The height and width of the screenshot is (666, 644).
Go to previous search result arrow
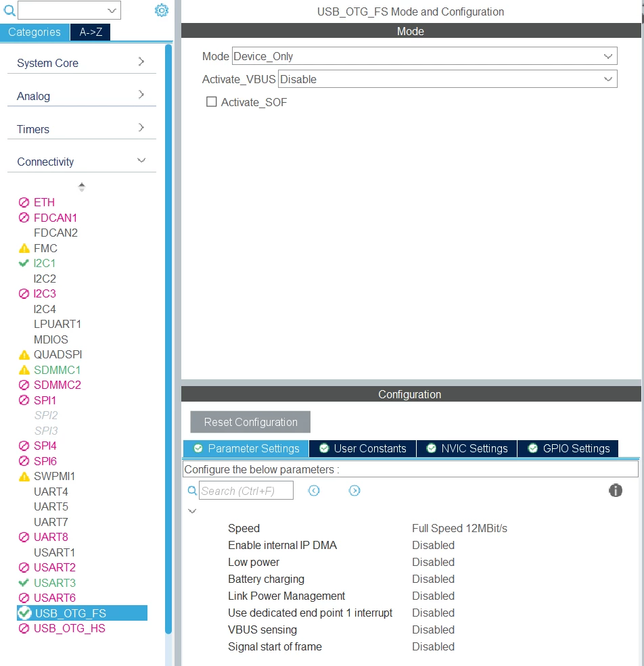point(314,491)
